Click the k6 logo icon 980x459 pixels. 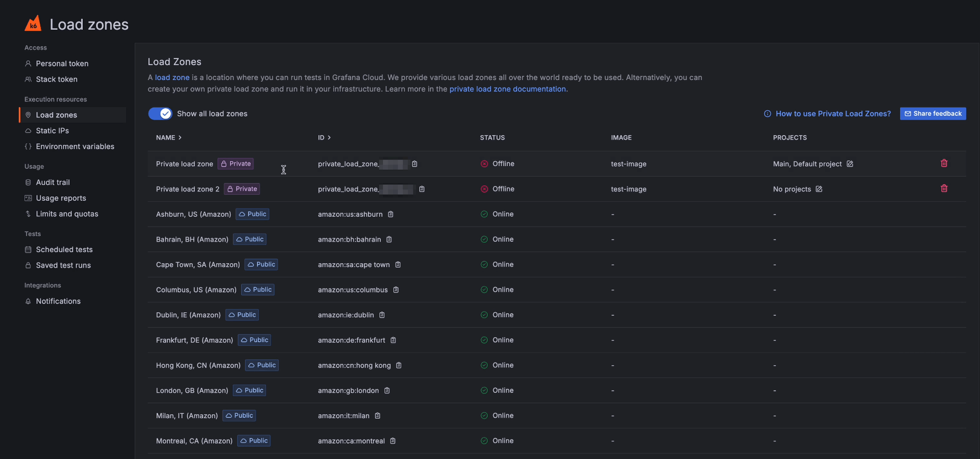point(33,24)
